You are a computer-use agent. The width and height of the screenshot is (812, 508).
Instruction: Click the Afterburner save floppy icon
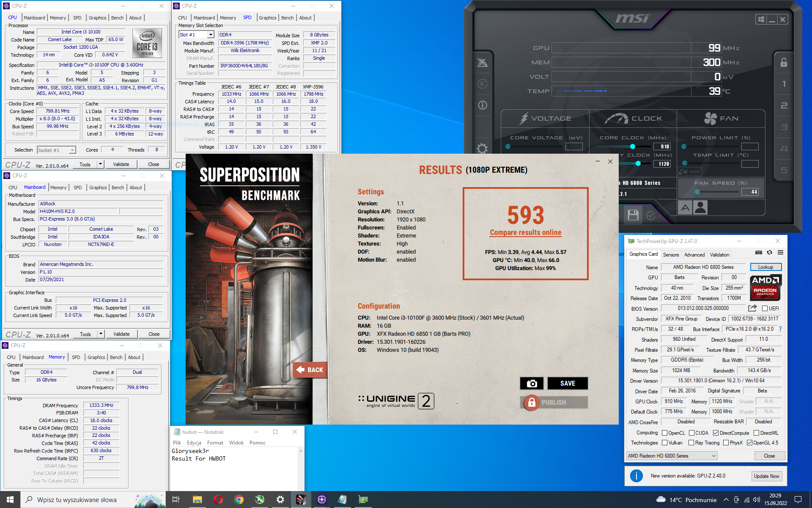coord(633,215)
